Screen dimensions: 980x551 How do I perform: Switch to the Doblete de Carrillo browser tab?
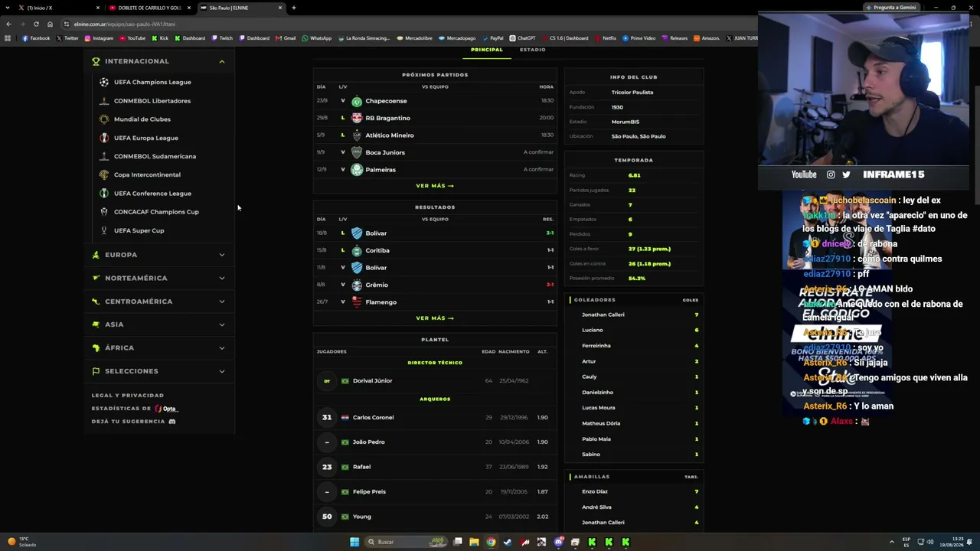pos(149,8)
